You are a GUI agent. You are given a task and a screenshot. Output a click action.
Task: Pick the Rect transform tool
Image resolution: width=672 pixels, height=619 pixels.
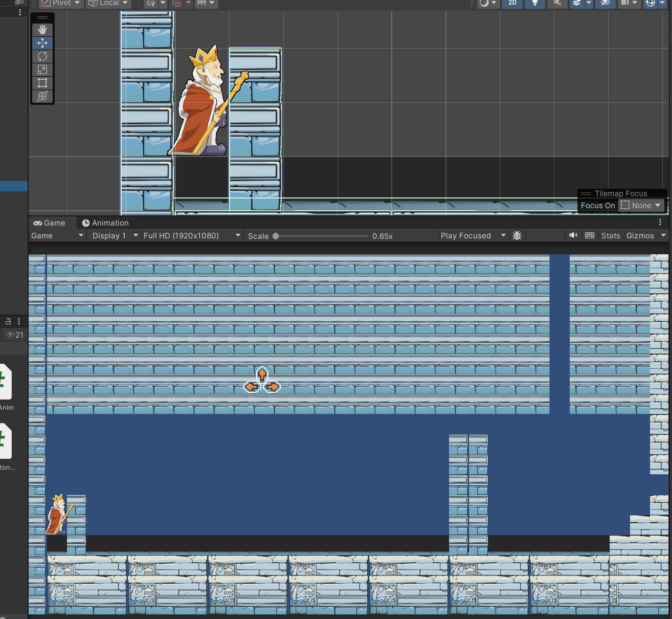(x=42, y=83)
